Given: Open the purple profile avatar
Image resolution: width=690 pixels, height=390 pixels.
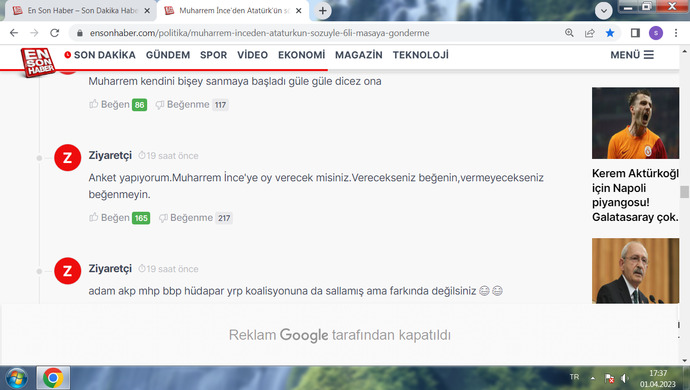Looking at the screenshot, I should point(656,33).
